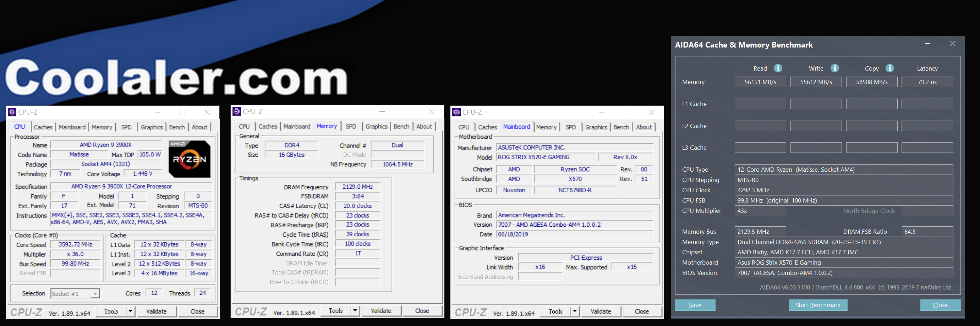Image resolution: width=980 pixels, height=326 pixels.
Task: Click the Write info icon in AIDA64
Action: 835,68
